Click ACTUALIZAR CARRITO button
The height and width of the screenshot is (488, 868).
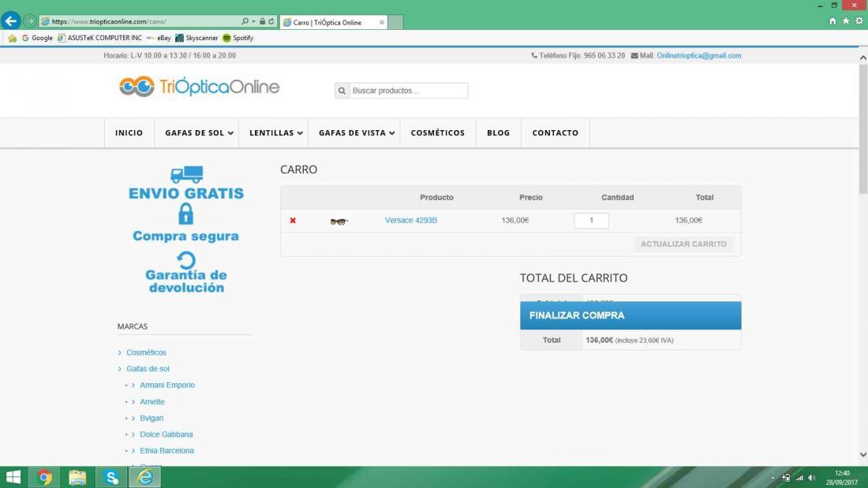coord(683,244)
